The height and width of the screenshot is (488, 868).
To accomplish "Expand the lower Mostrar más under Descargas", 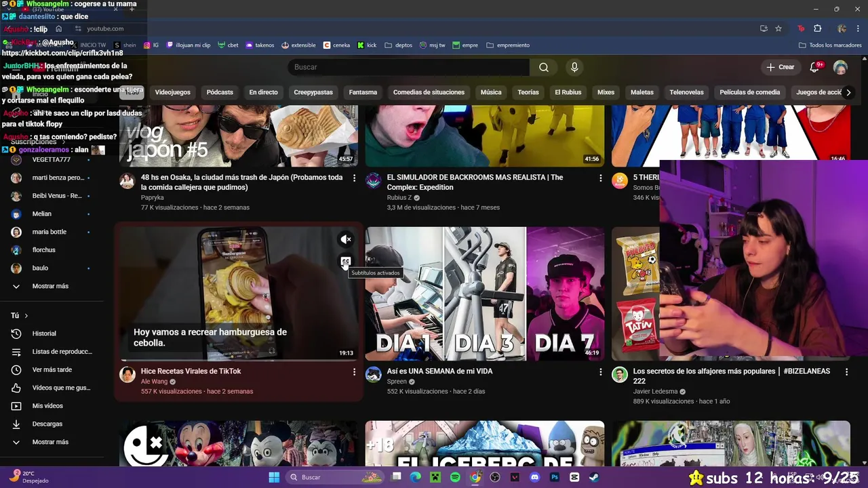I will point(50,442).
